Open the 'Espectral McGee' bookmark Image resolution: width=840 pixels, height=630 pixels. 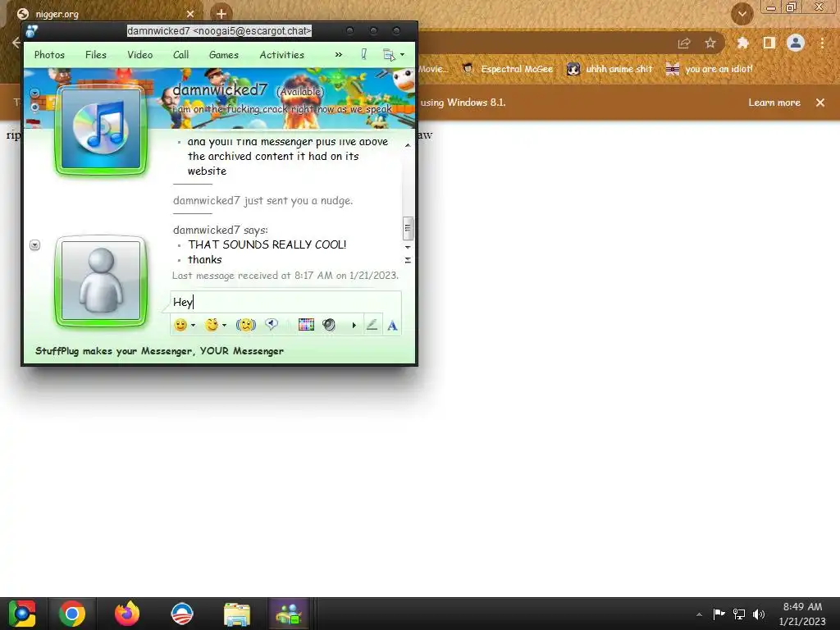(x=508, y=69)
